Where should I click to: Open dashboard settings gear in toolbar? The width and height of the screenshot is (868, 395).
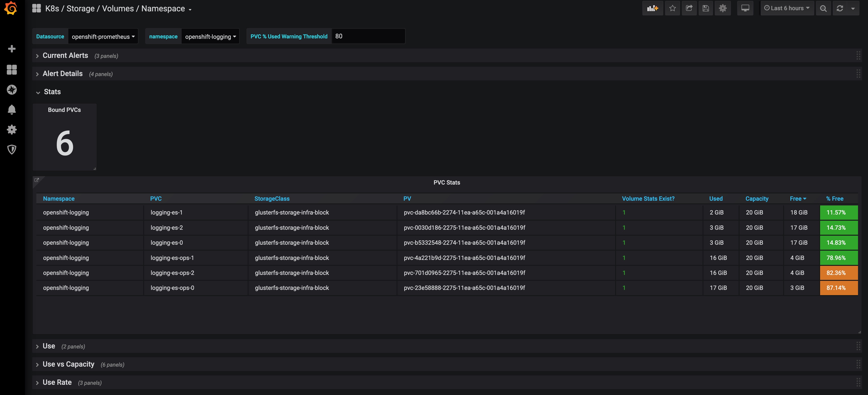pos(723,8)
